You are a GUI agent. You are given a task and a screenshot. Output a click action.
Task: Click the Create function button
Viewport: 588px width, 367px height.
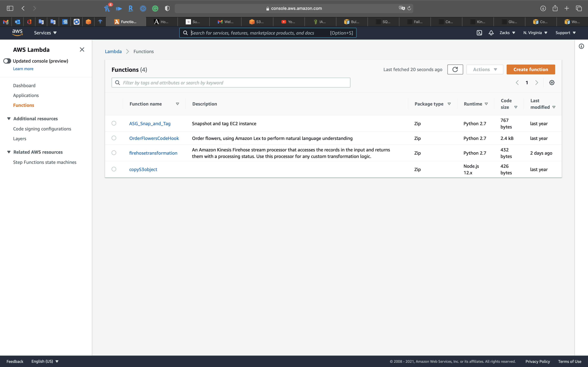pyautogui.click(x=530, y=69)
